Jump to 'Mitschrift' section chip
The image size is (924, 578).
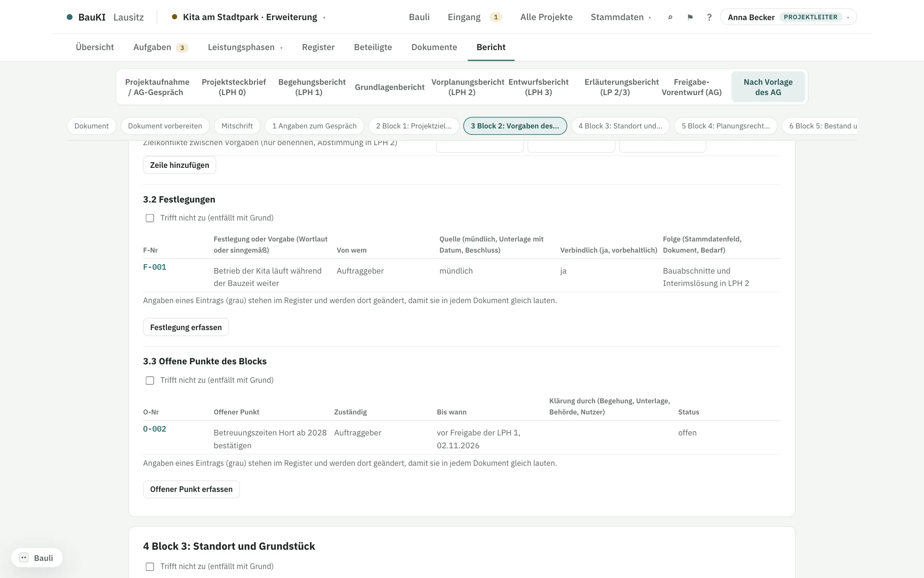237,126
